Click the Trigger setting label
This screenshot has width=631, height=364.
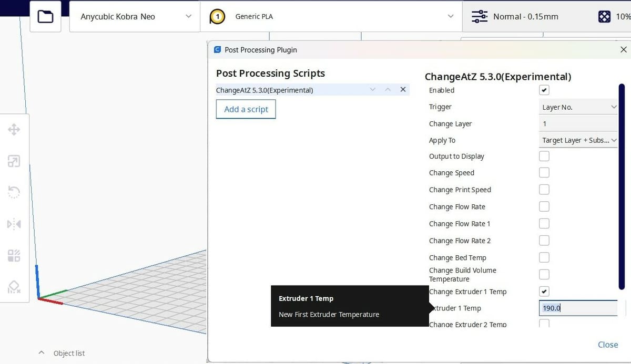[440, 107]
